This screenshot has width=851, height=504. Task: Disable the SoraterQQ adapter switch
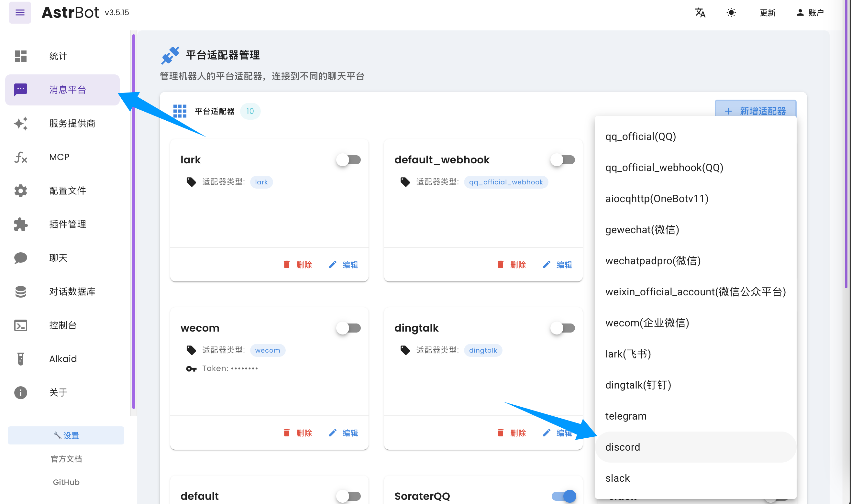pos(564,496)
